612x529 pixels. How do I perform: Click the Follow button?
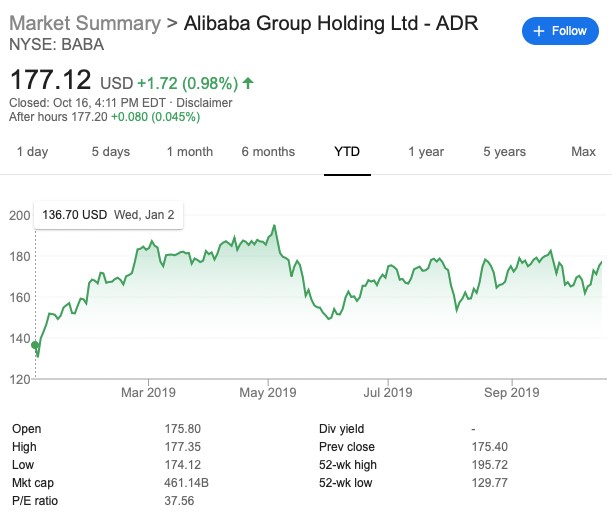click(x=560, y=31)
